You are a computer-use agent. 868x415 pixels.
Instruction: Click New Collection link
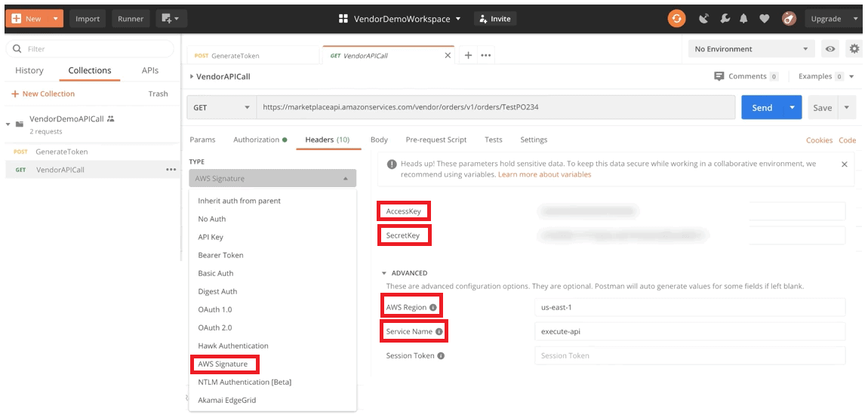pos(42,94)
